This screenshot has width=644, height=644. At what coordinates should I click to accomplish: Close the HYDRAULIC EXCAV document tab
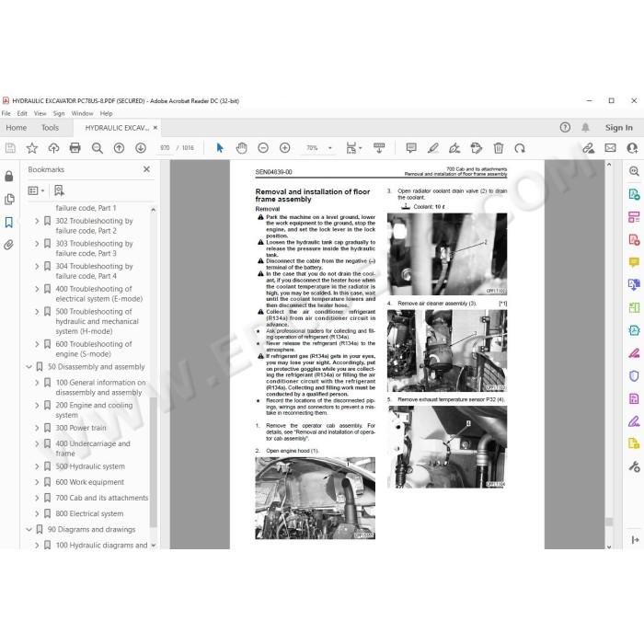click(155, 128)
